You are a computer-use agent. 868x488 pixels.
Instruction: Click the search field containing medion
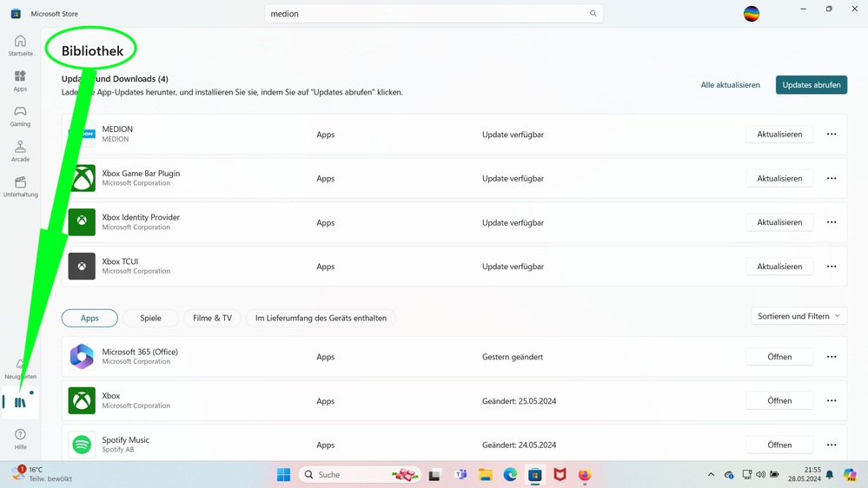(434, 13)
